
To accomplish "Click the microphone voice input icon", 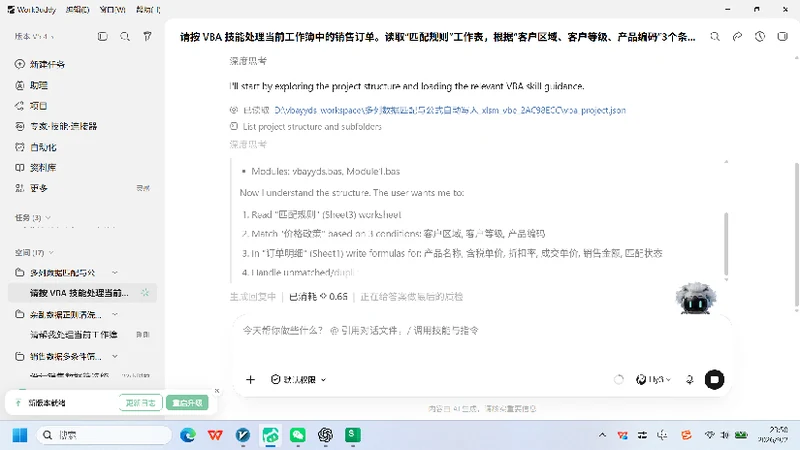I will [689, 380].
